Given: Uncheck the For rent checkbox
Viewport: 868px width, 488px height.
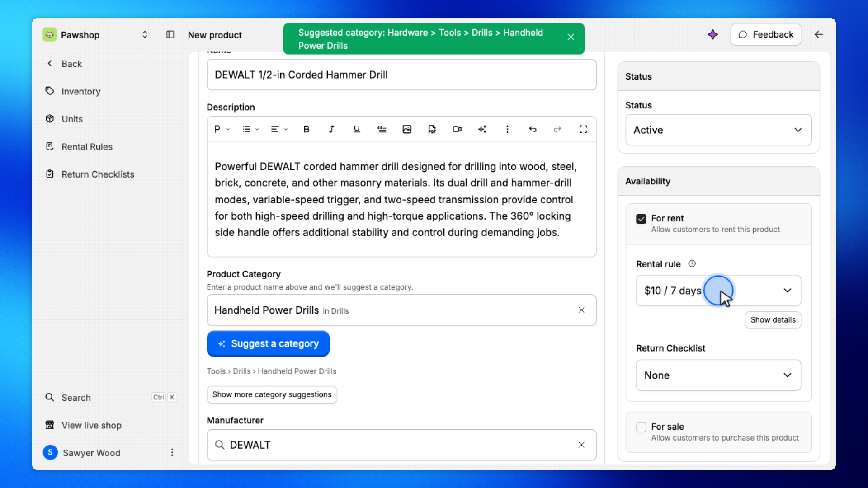Looking at the screenshot, I should (641, 219).
